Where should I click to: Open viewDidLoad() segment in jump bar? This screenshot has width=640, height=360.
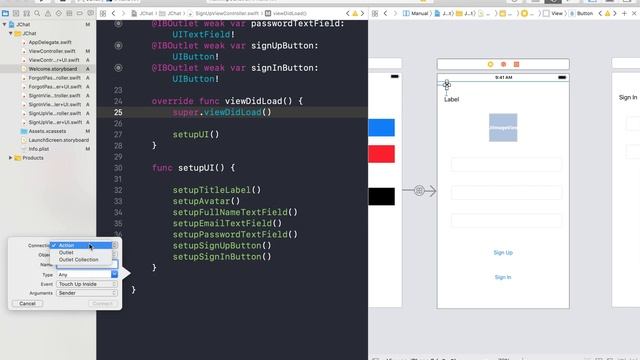286,13
